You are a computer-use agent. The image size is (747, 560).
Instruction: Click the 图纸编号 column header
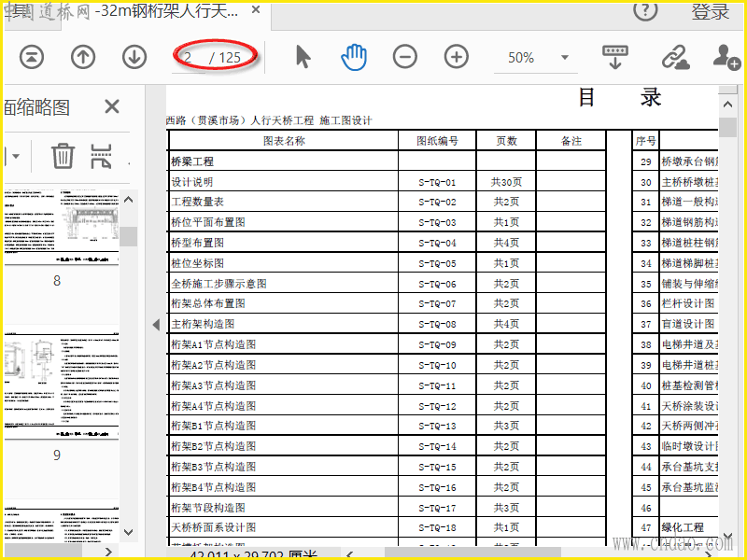tap(437, 141)
